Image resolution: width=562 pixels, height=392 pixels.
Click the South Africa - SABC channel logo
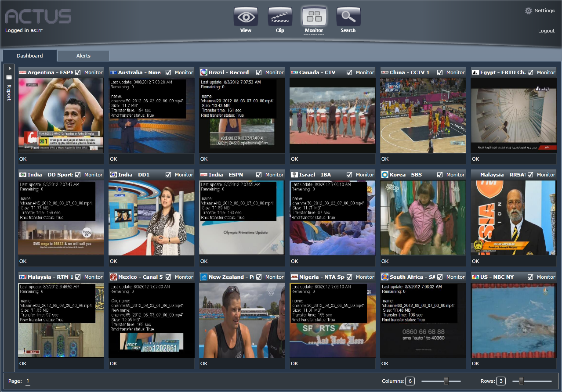coord(385,277)
